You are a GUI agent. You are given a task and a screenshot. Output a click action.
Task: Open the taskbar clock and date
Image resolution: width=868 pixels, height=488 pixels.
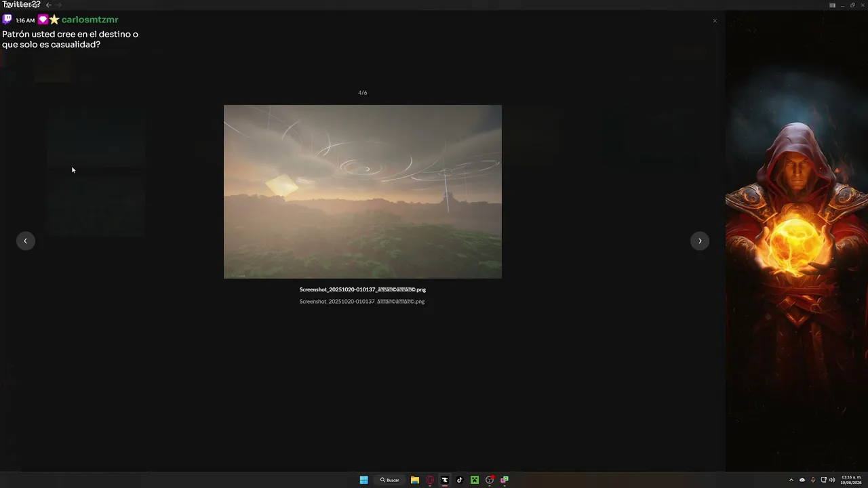[x=851, y=480]
